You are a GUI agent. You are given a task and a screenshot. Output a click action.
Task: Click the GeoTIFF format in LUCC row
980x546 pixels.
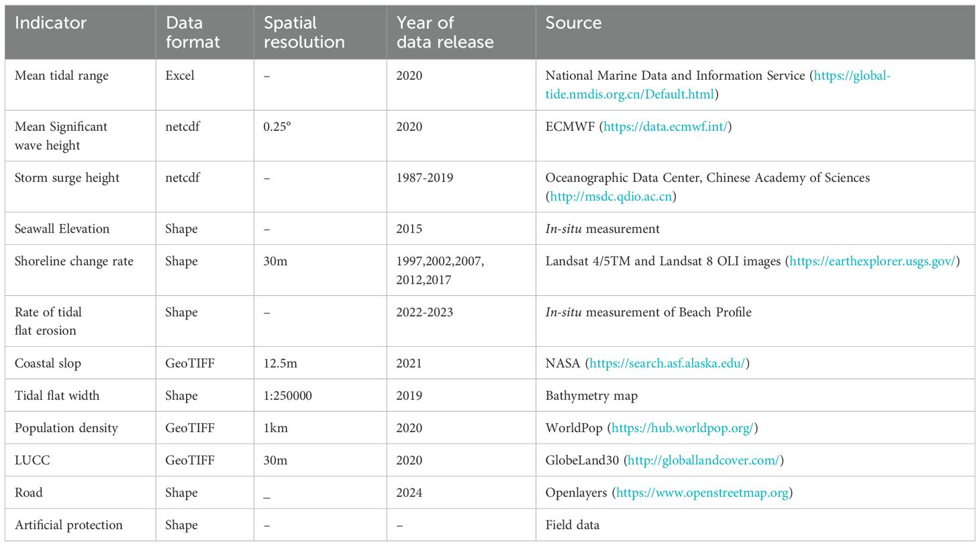(190, 459)
